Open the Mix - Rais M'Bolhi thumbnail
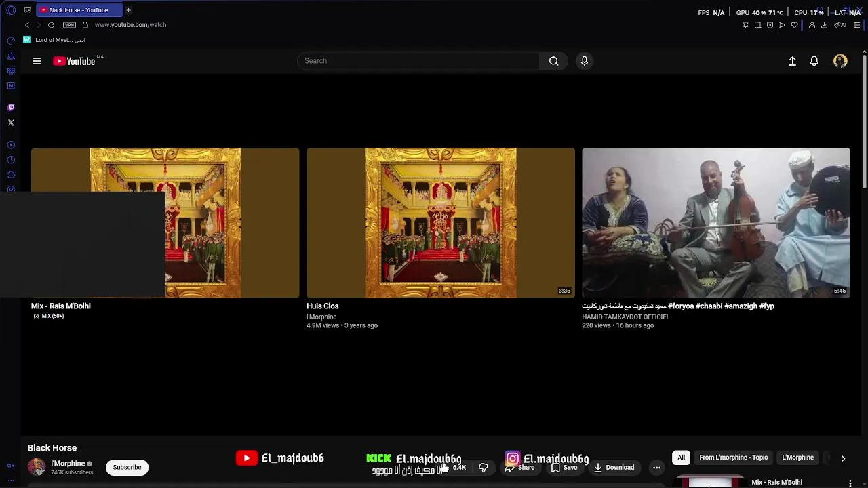This screenshot has width=868, height=488. tap(165, 223)
